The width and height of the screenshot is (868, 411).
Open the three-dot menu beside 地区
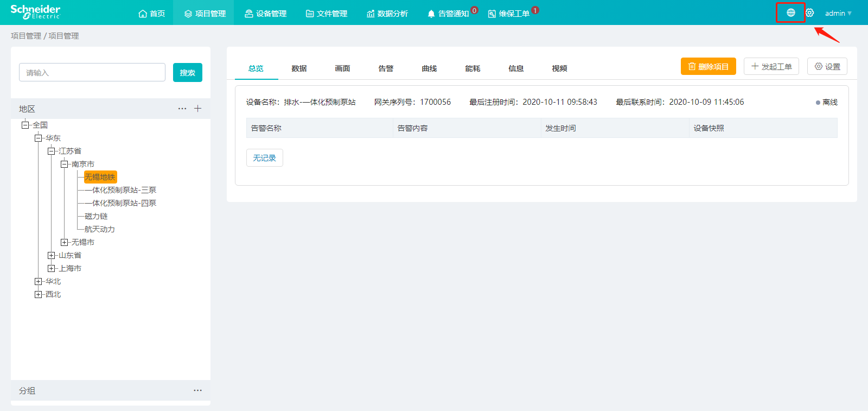(x=182, y=109)
